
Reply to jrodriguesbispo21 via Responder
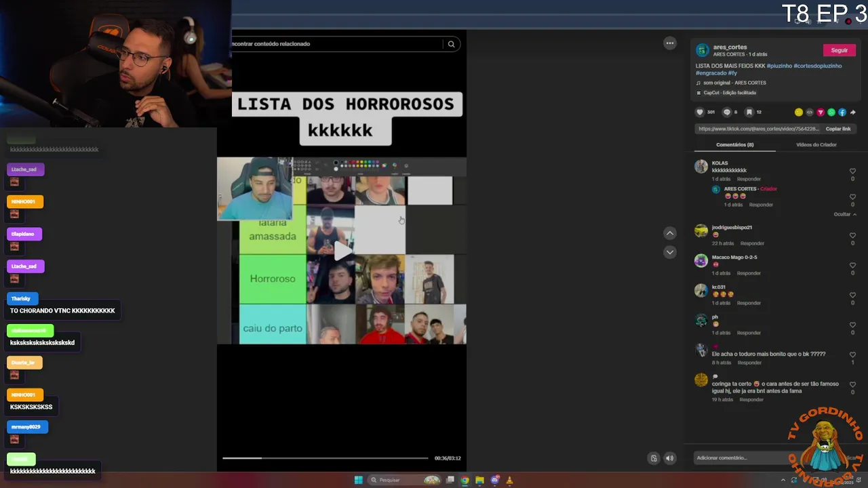point(752,243)
